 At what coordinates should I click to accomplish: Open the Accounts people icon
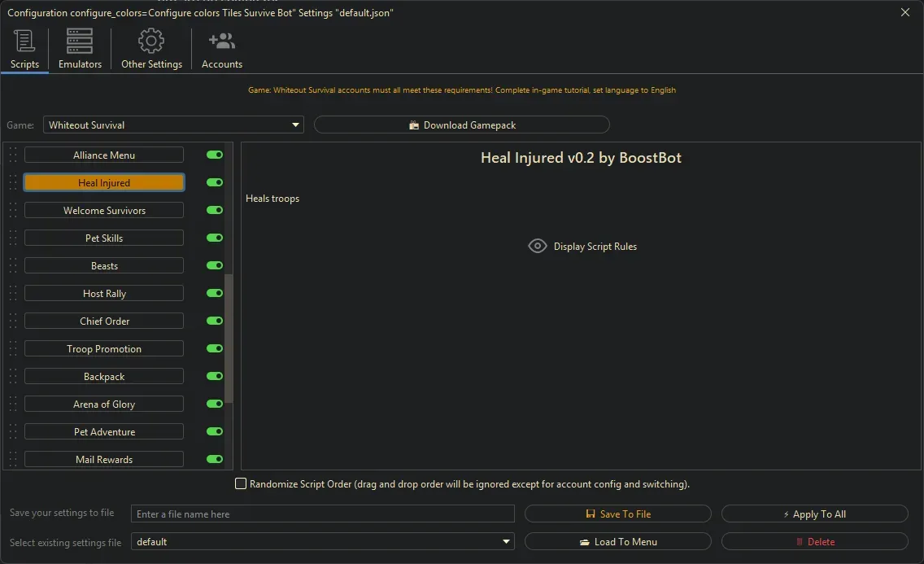coord(221,41)
